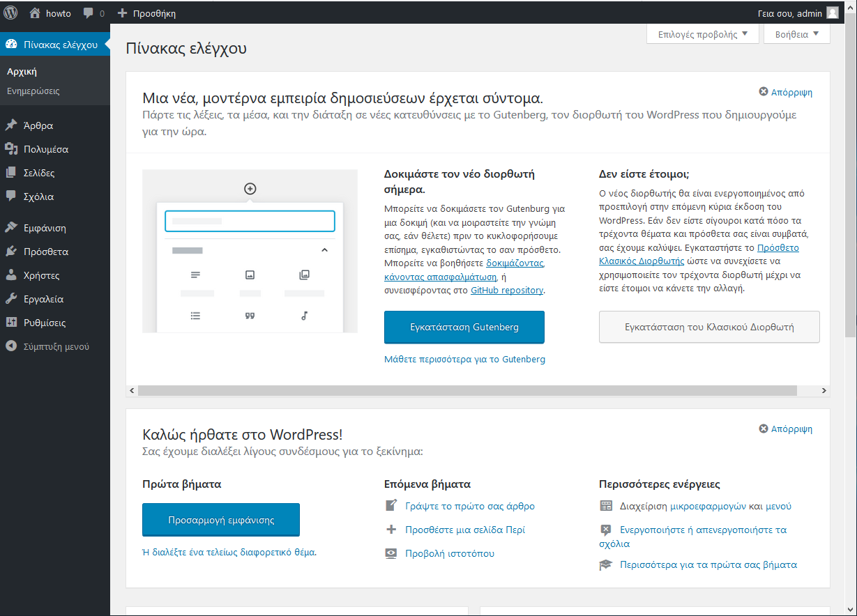
Task: Open the Σελίδες menu
Action: pyautogui.click(x=55, y=173)
